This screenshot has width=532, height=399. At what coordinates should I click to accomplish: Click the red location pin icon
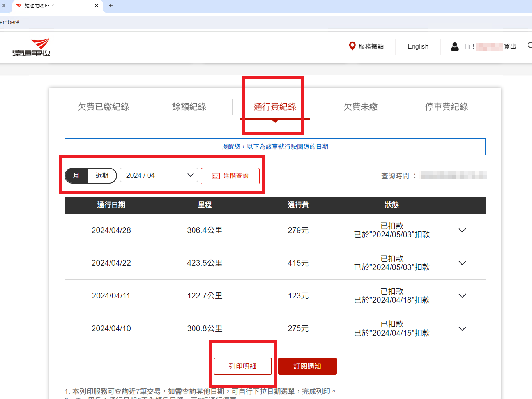[x=352, y=46]
